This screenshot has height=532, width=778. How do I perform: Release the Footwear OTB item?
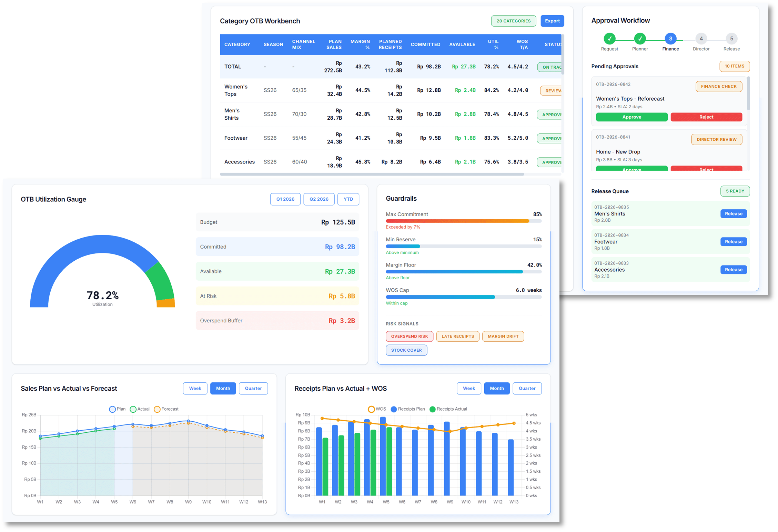pyautogui.click(x=734, y=242)
